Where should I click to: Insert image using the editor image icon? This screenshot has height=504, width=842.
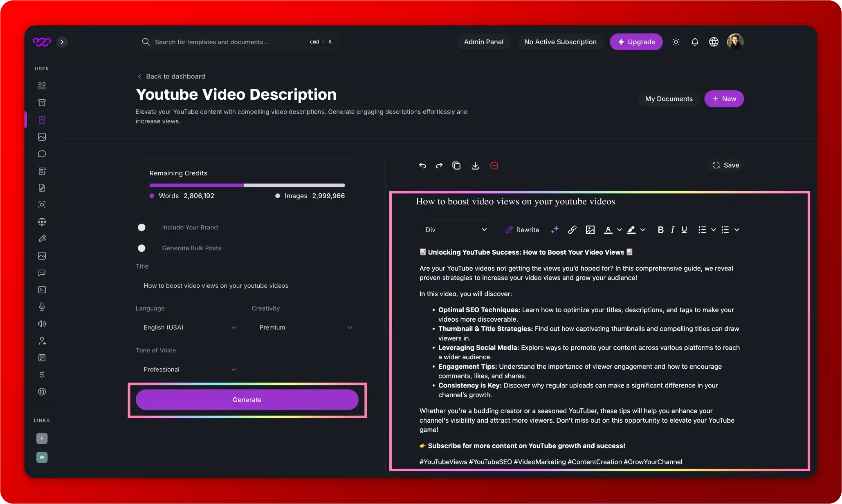coord(590,230)
